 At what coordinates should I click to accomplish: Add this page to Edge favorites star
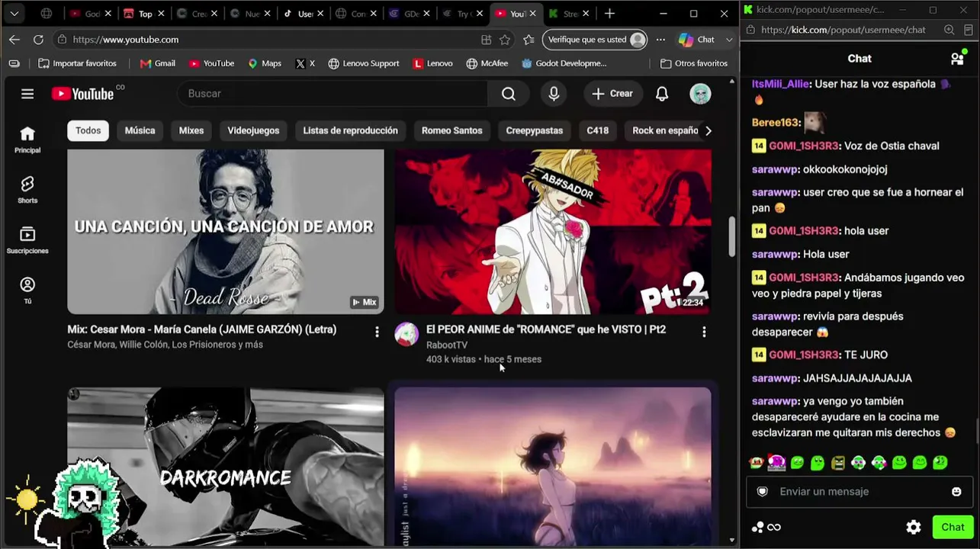(505, 40)
